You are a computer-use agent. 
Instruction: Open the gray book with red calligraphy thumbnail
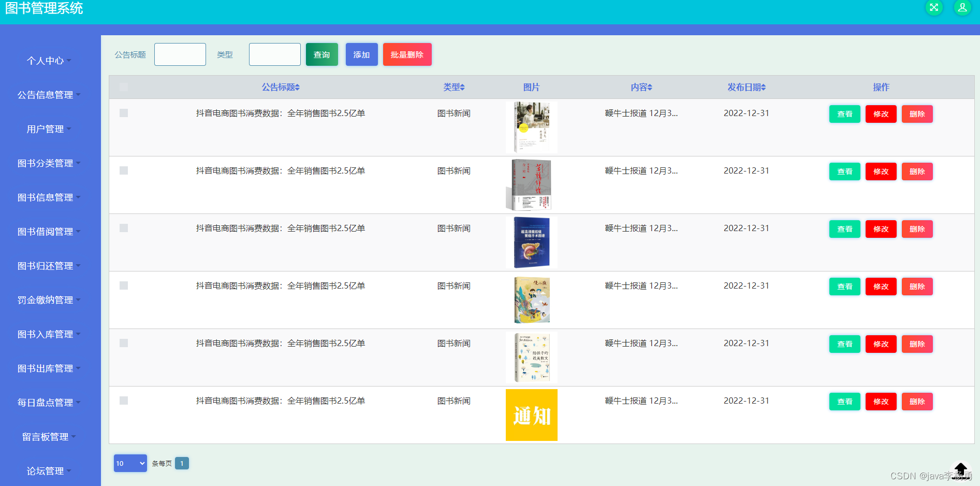pos(532,184)
